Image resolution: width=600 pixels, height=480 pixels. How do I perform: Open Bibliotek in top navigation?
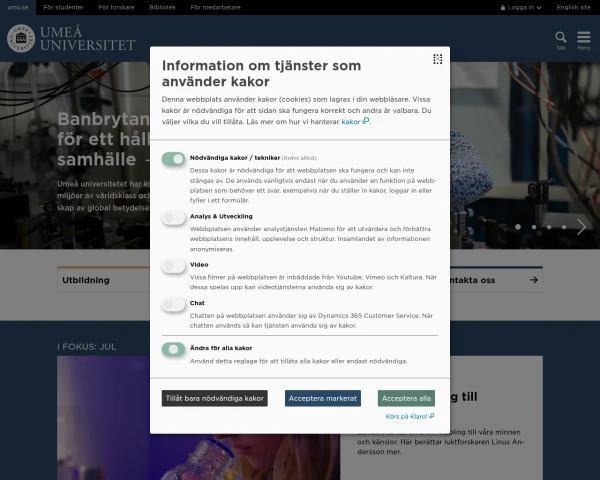[x=163, y=7]
